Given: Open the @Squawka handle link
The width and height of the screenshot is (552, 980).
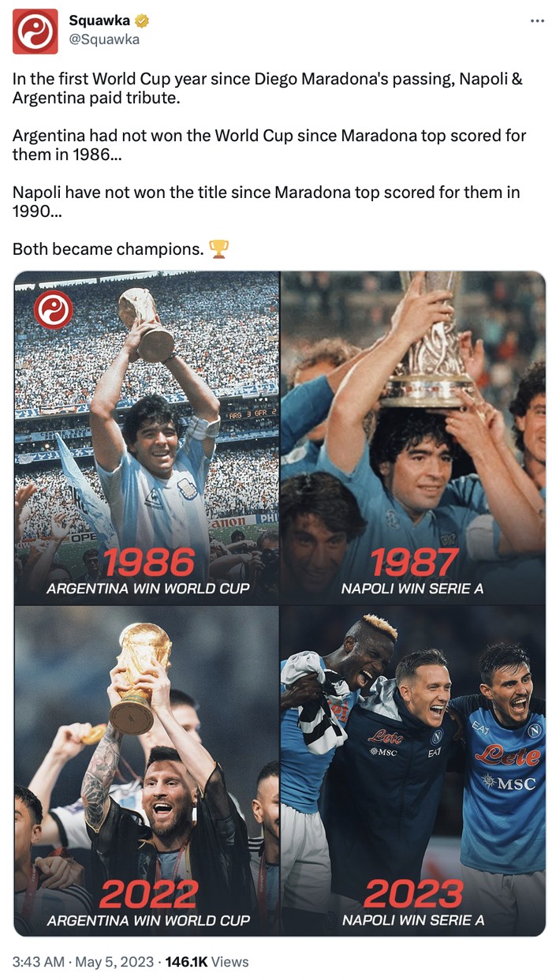Looking at the screenshot, I should 104,39.
